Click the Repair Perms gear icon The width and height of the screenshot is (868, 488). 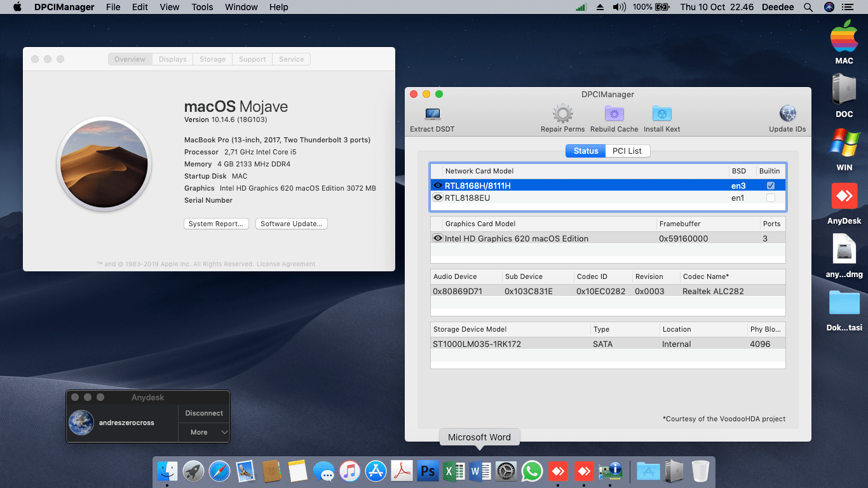point(562,115)
